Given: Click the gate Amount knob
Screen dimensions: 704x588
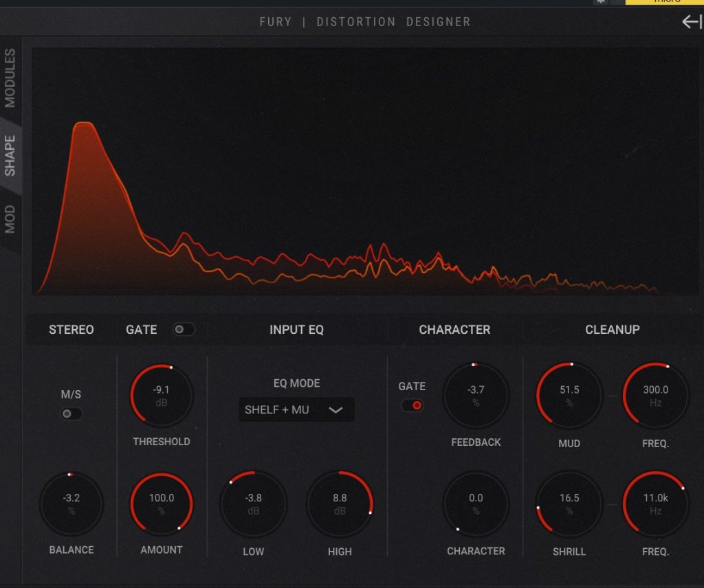Looking at the screenshot, I should (x=162, y=504).
